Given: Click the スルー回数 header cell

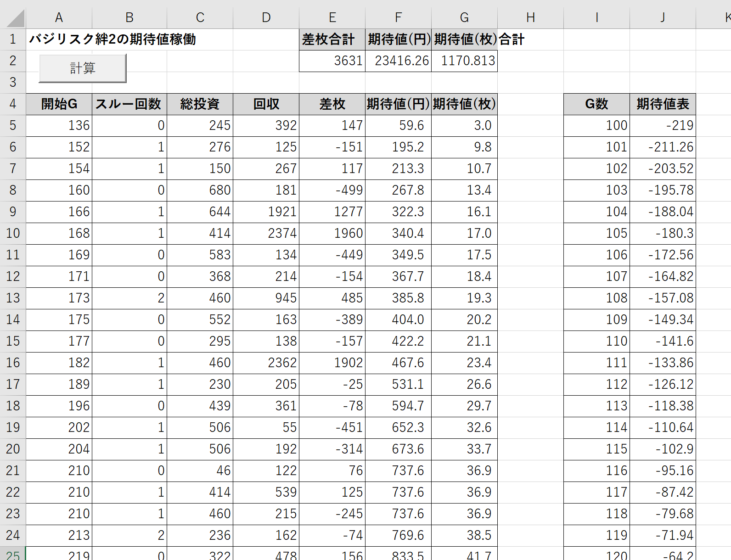Looking at the screenshot, I should (129, 104).
